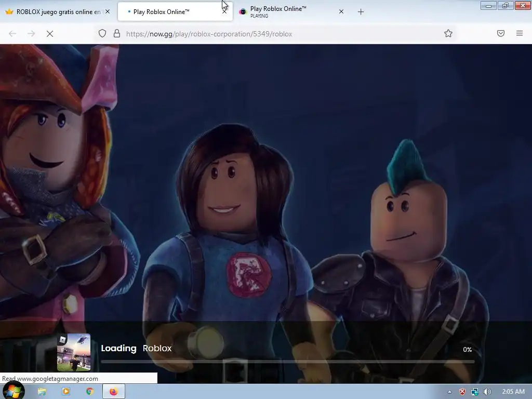
Task: Click the 0% loading percentage
Action: click(x=467, y=350)
